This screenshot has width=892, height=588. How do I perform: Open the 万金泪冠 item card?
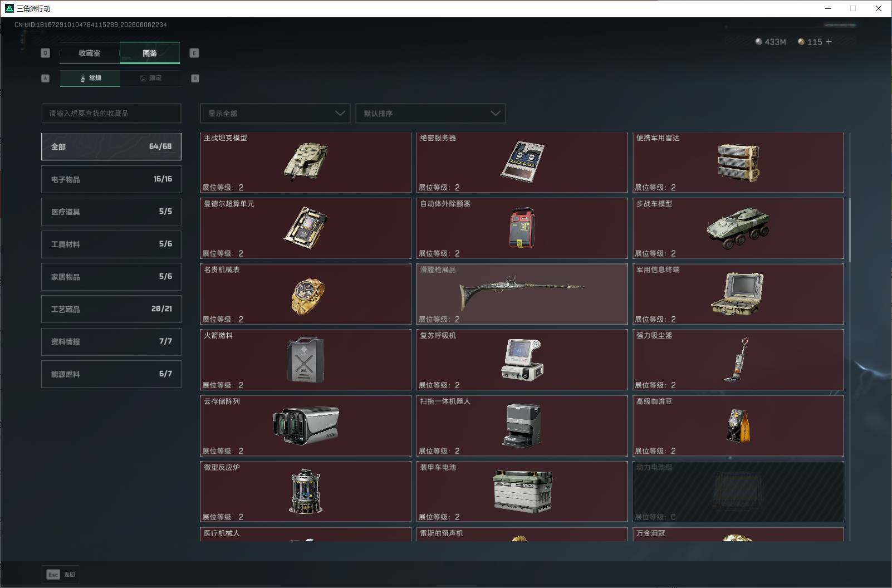[738, 534]
